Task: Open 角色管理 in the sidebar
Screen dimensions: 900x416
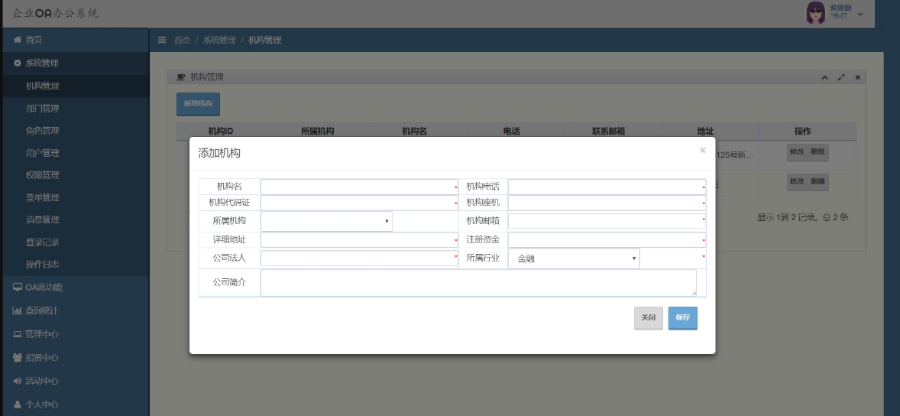Action: pos(75,130)
